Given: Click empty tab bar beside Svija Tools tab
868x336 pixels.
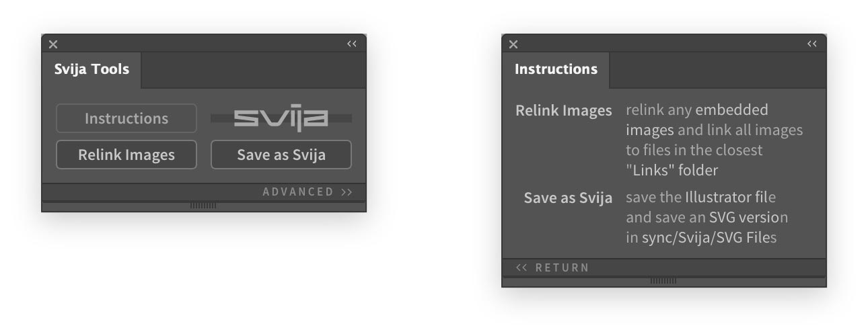Looking at the screenshot, I should click(x=253, y=70).
